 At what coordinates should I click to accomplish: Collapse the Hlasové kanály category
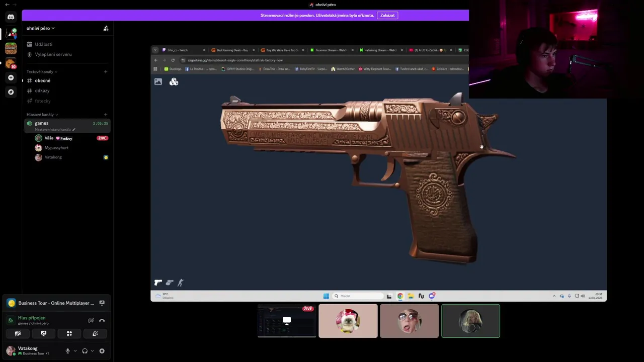[42, 115]
